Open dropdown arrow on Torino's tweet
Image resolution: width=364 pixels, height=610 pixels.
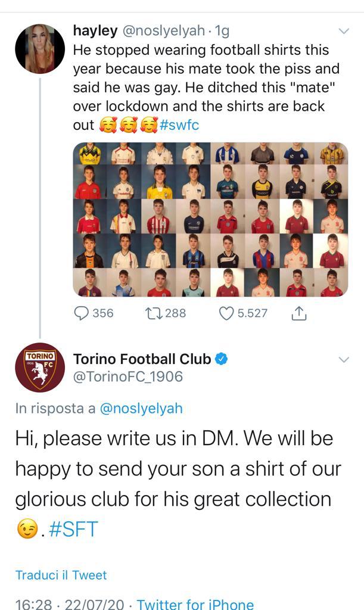[x=344, y=360]
